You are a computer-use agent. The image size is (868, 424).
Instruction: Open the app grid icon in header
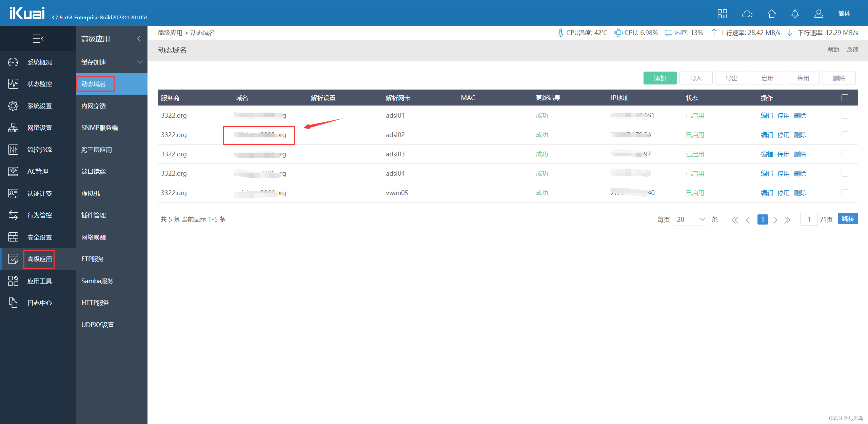(722, 14)
